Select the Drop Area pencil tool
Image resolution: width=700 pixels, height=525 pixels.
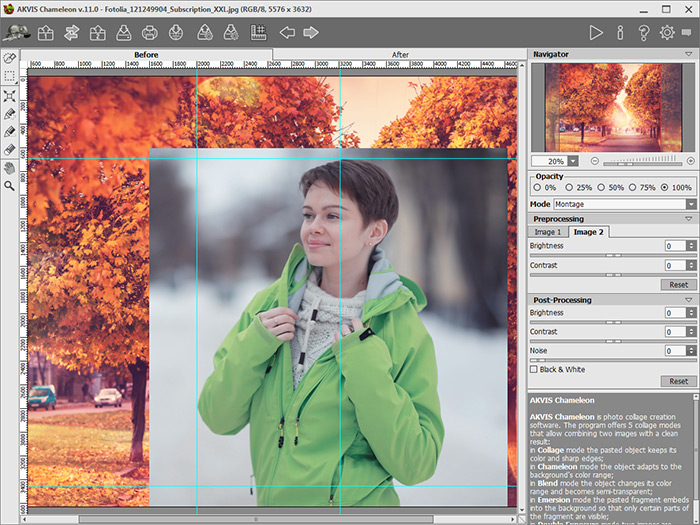tap(9, 132)
